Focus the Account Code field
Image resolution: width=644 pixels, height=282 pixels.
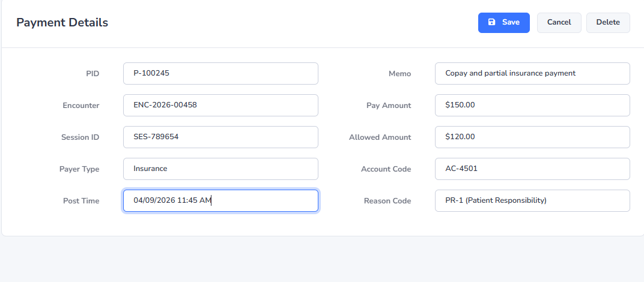532,169
